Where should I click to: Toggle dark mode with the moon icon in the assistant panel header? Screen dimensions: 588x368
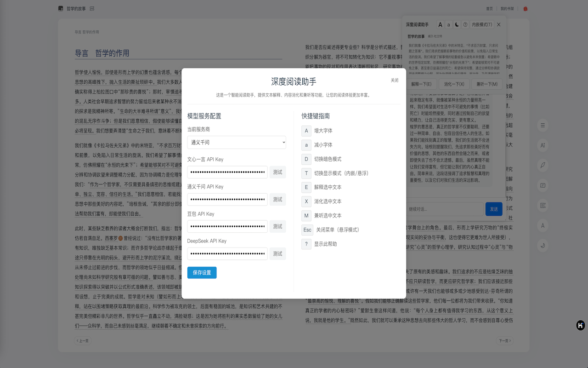coord(457,25)
